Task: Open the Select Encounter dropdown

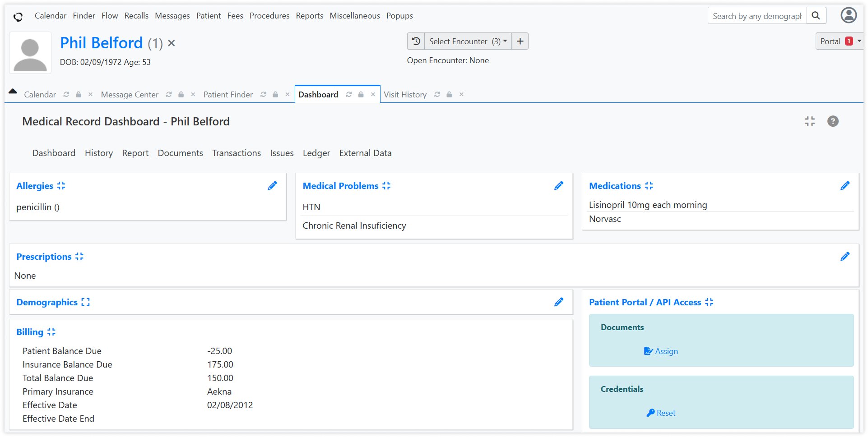Action: coord(468,41)
